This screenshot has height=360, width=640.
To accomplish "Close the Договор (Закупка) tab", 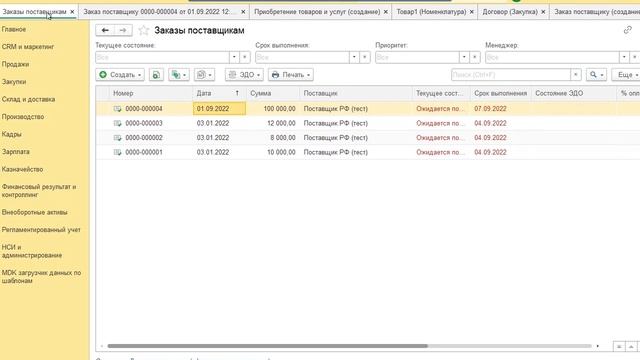I will [x=543, y=12].
